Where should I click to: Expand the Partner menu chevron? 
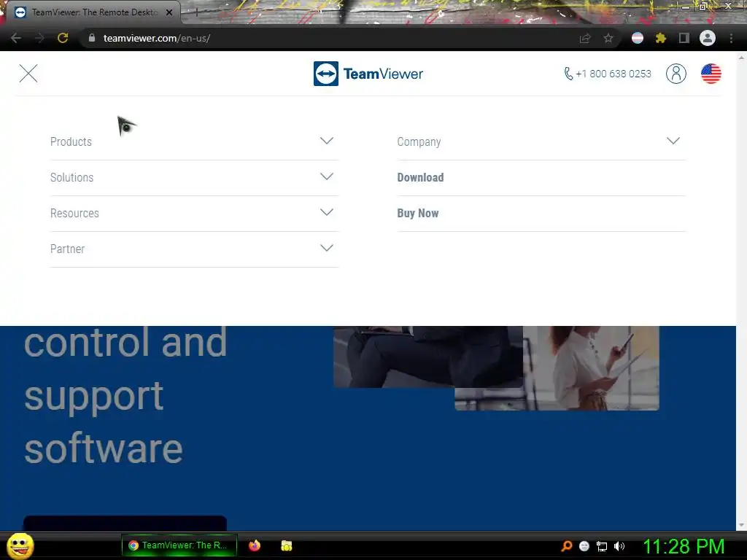pos(327,248)
